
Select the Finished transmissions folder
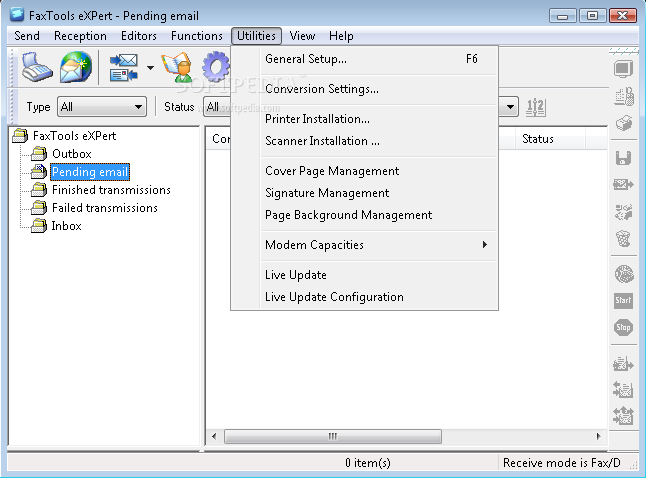pyautogui.click(x=111, y=190)
